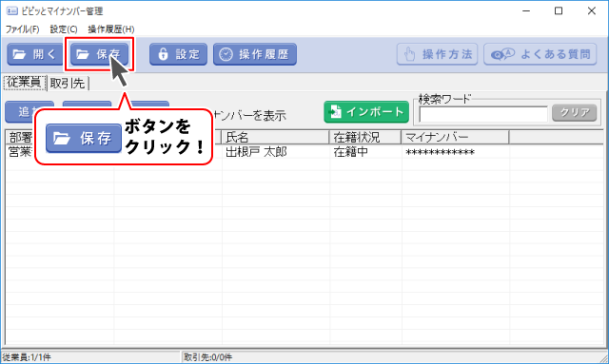Select the 出根戸 太郎 employee row
Image resolution: width=609 pixels, height=364 pixels.
point(304,152)
